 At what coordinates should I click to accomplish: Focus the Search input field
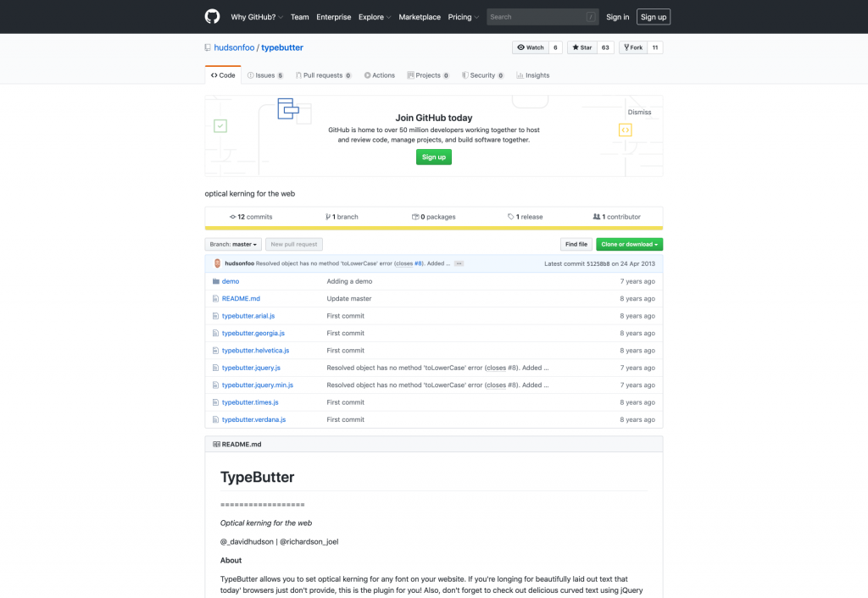542,17
